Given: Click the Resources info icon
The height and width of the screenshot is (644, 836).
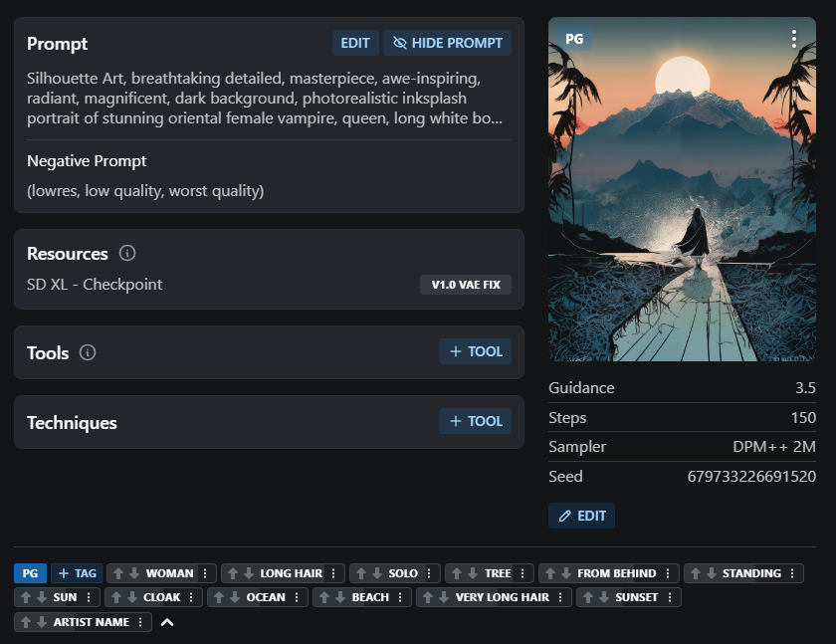Looking at the screenshot, I should tap(127, 253).
